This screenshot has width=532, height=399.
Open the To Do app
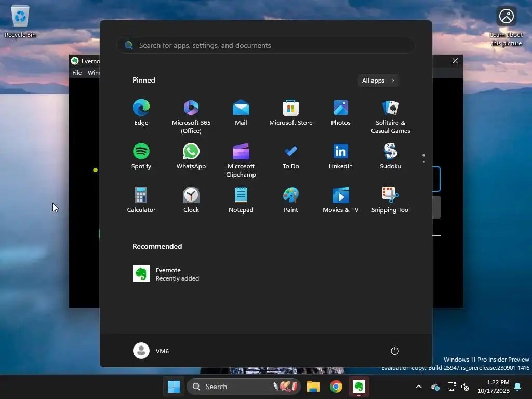coord(291,156)
